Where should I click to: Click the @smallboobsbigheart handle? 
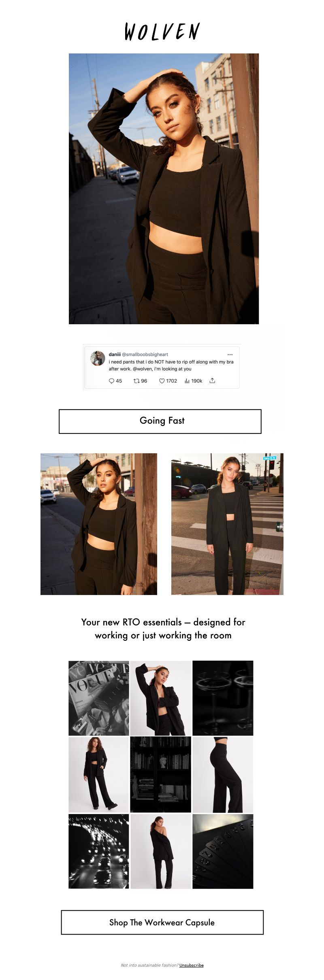(x=145, y=354)
